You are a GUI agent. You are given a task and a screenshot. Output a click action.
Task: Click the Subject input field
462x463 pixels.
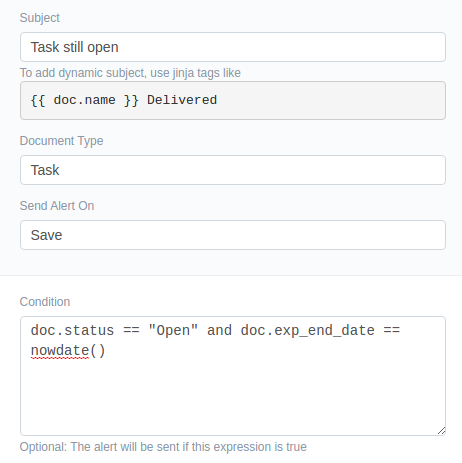(x=233, y=47)
